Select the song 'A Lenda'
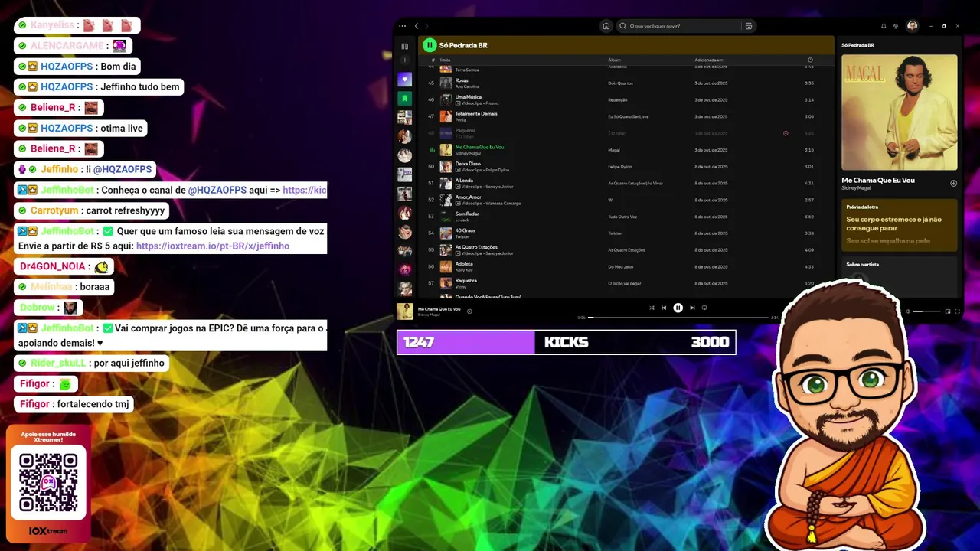The width and height of the screenshot is (980, 551). click(464, 181)
